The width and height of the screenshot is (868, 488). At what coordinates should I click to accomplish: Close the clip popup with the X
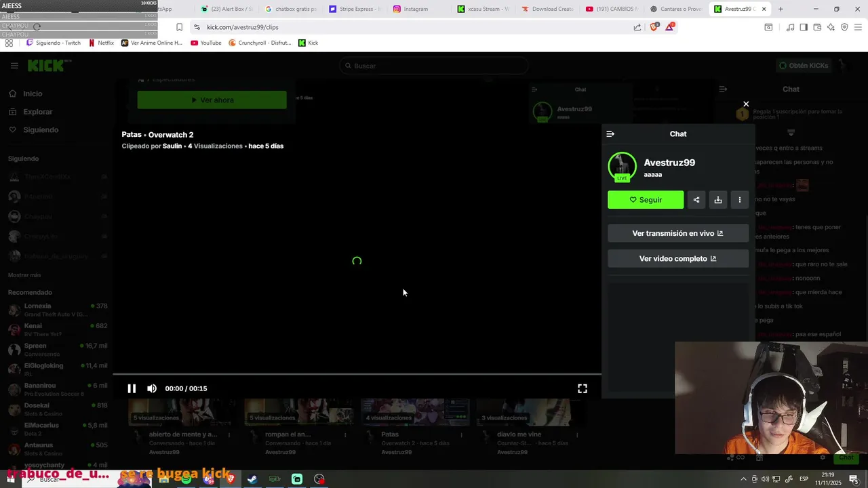click(746, 104)
